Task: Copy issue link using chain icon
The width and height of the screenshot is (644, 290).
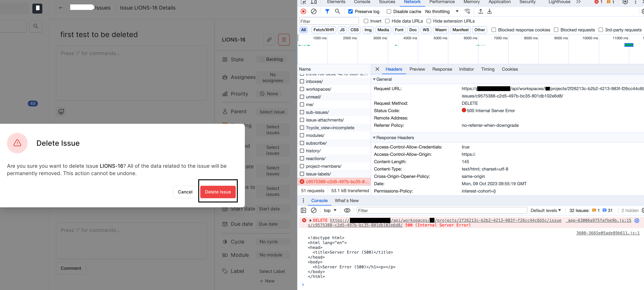Action: pos(269,39)
